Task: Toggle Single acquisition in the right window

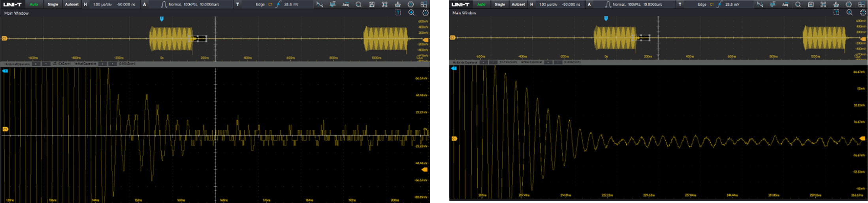Action: pos(500,5)
